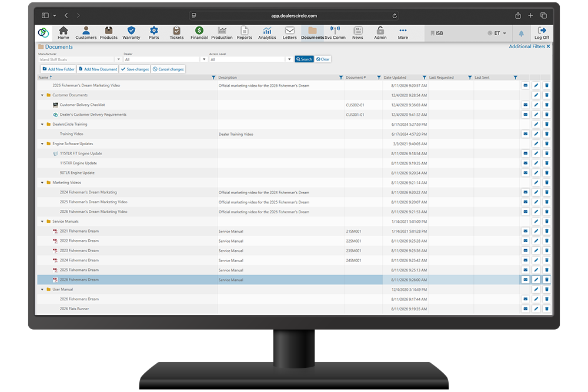This screenshot has height=392, width=588.
Task: Go back in the browser
Action: (66, 15)
